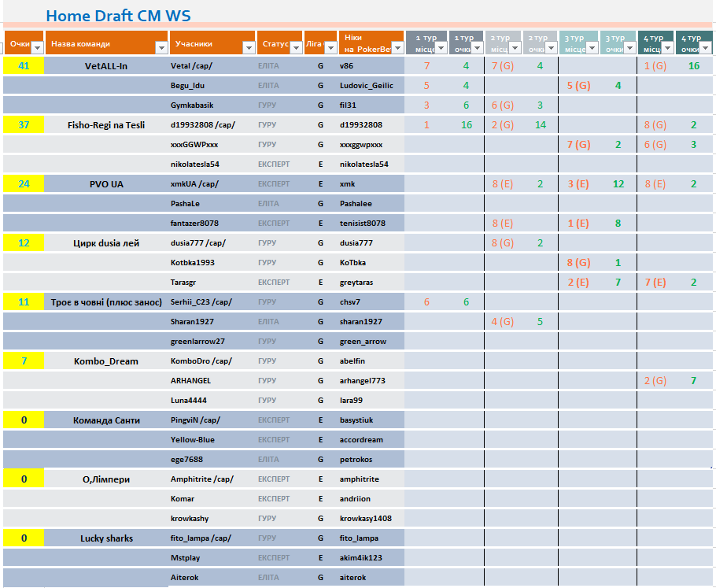Open the 1 тур місце filter dropdown
This screenshot has width=716, height=588.
pyautogui.click(x=441, y=47)
